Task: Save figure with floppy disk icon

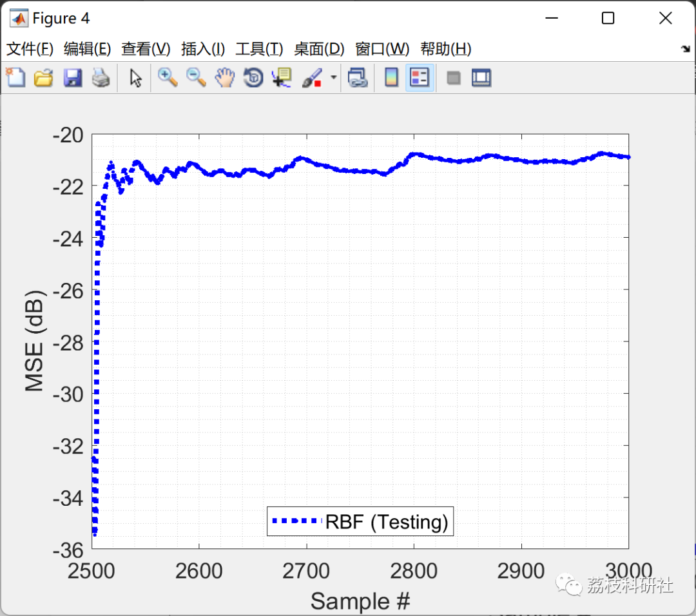Action: point(72,78)
